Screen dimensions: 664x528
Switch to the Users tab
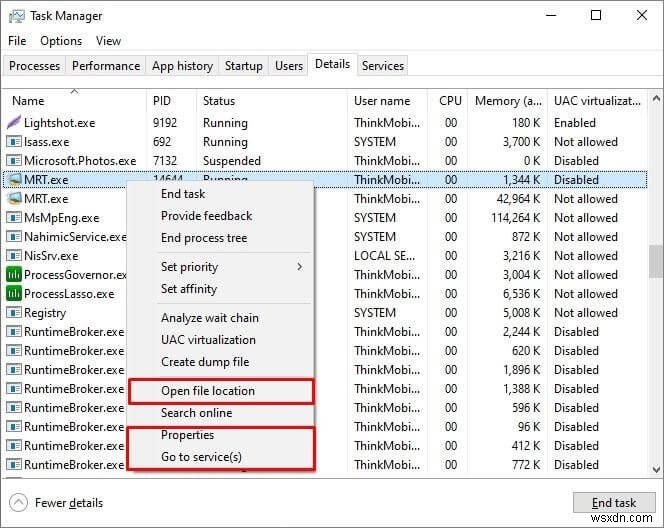click(289, 66)
